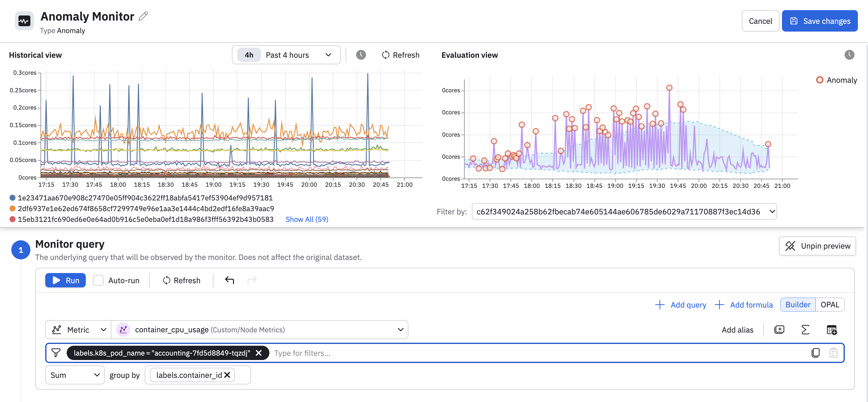
Task: Click the clock icon in Evaluation view
Action: pos(849,55)
